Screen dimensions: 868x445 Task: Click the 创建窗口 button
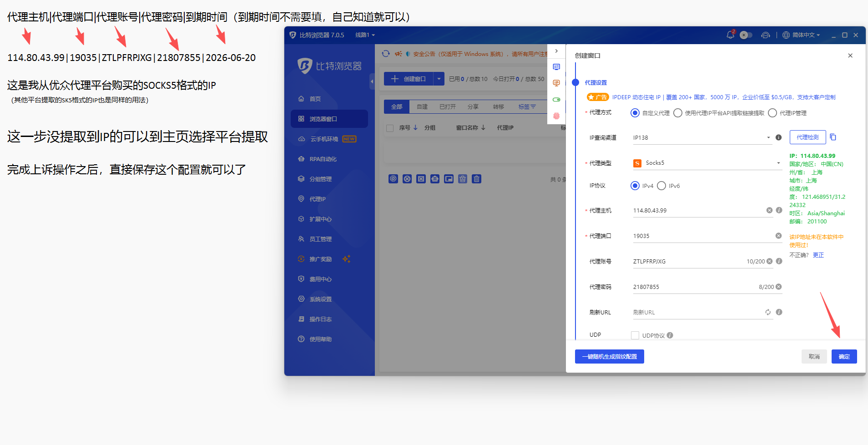(409, 79)
